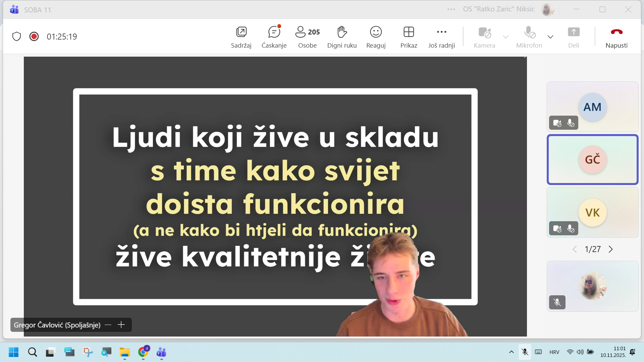Open the Ćaskanje chat panel

tap(274, 37)
